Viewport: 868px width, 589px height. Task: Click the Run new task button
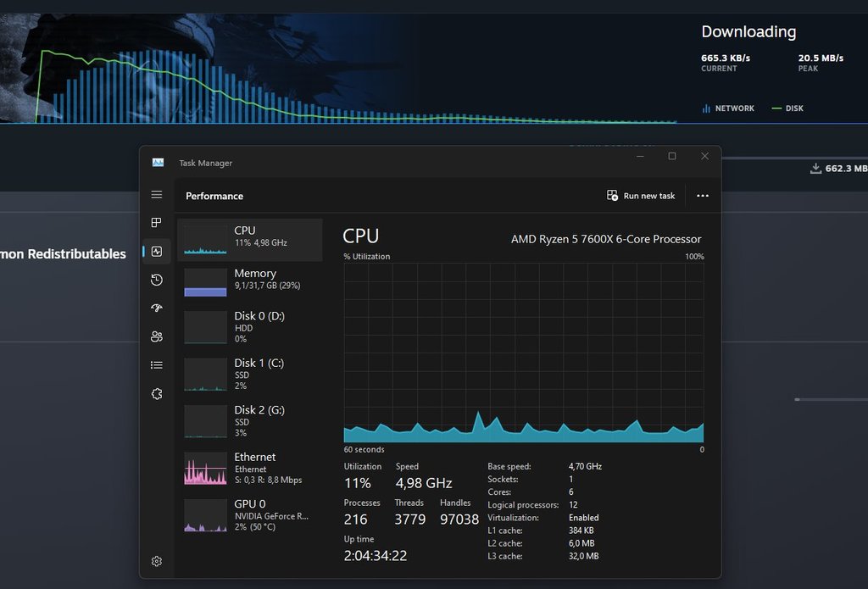[641, 196]
